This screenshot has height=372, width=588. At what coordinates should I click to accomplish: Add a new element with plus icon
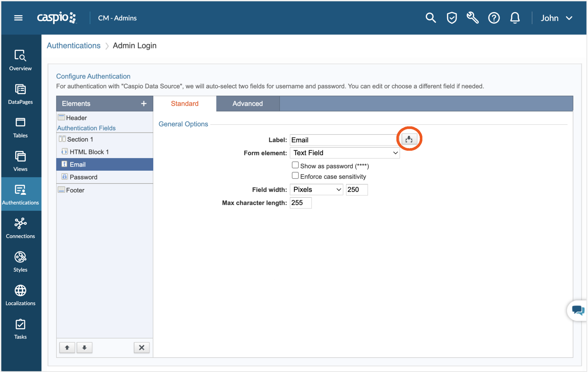144,104
